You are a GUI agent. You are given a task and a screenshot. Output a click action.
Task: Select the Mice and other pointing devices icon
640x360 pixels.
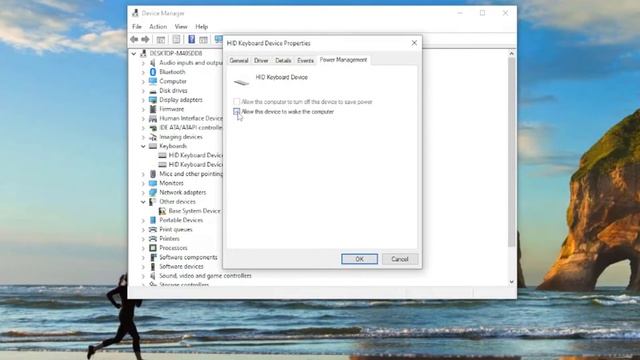pyautogui.click(x=153, y=174)
